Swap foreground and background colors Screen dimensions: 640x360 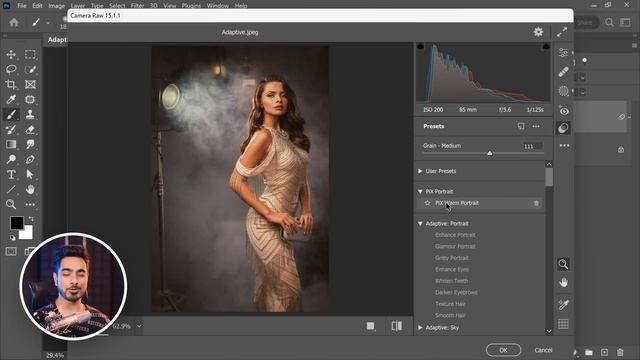tap(31, 219)
